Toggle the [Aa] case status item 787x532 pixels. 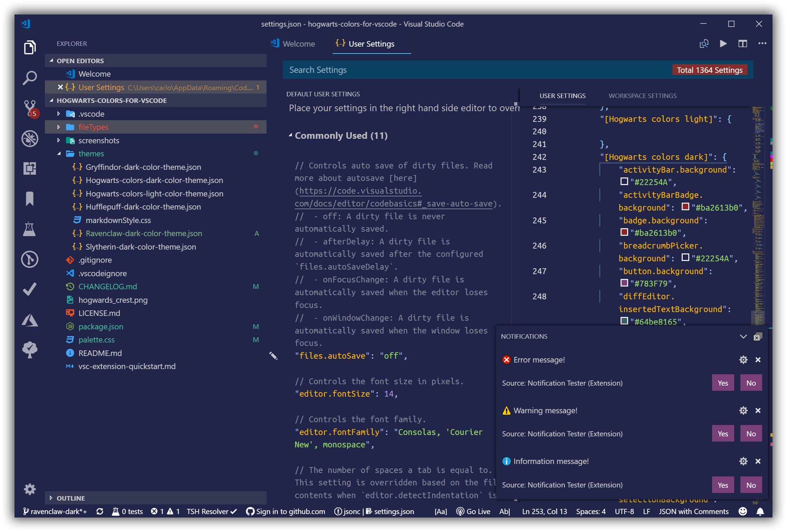point(441,512)
